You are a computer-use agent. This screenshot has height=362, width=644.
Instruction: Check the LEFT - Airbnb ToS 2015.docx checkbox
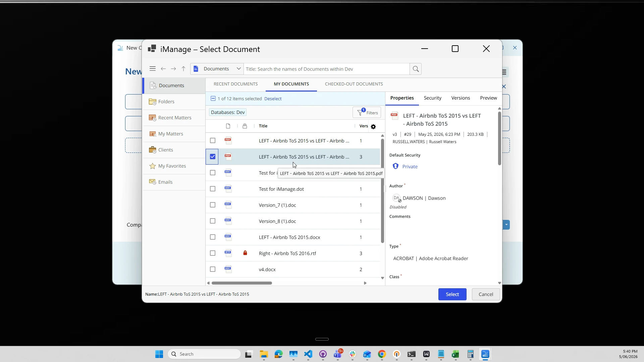213,237
